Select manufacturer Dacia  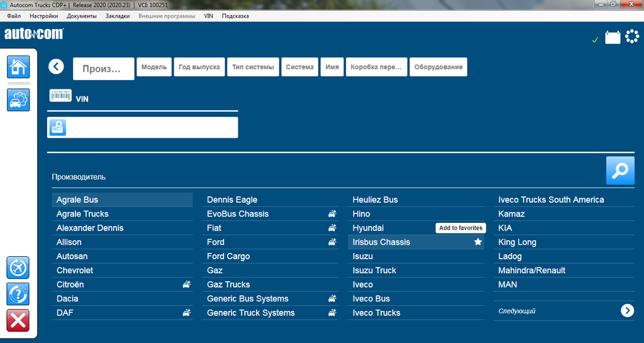point(123,299)
